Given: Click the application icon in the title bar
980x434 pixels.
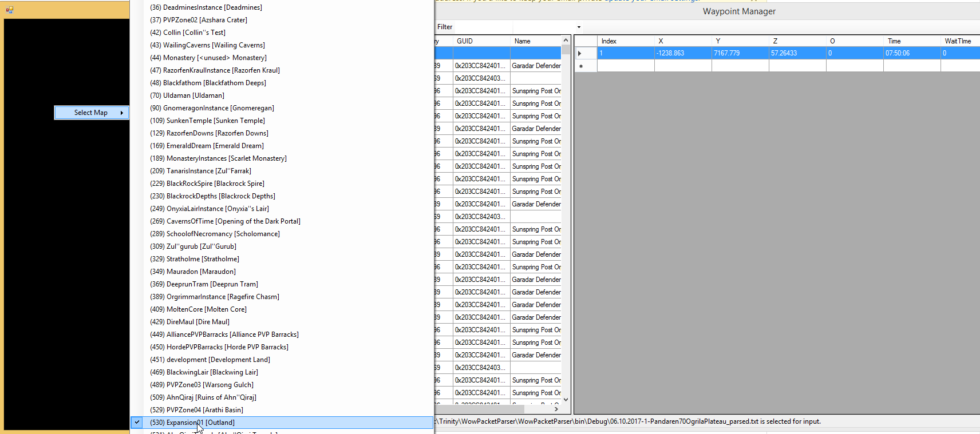Looking at the screenshot, I should (9, 10).
